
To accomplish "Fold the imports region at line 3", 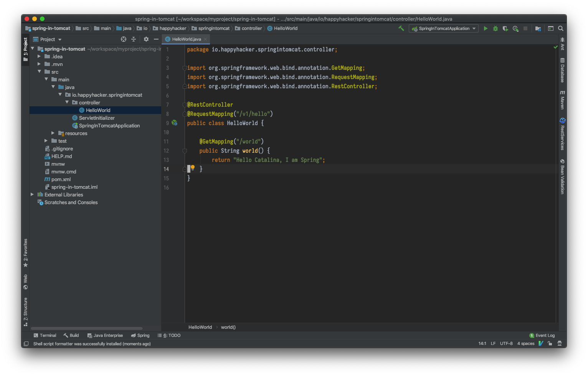I will tap(185, 68).
